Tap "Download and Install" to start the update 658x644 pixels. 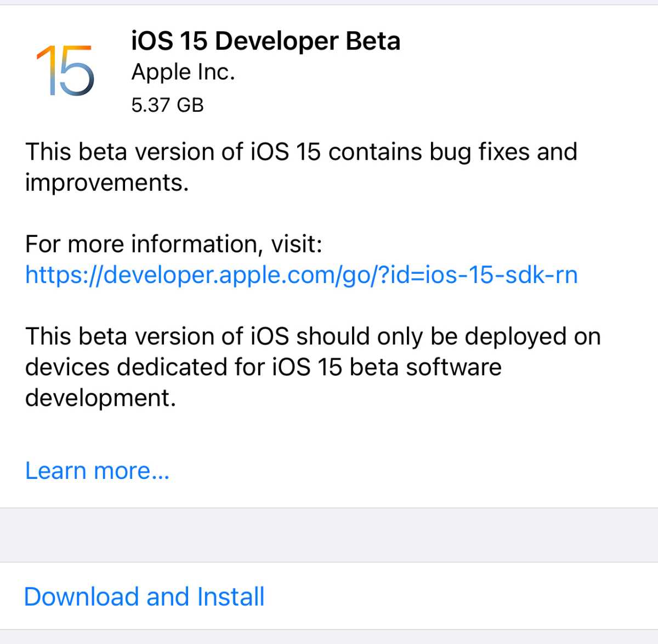click(144, 597)
